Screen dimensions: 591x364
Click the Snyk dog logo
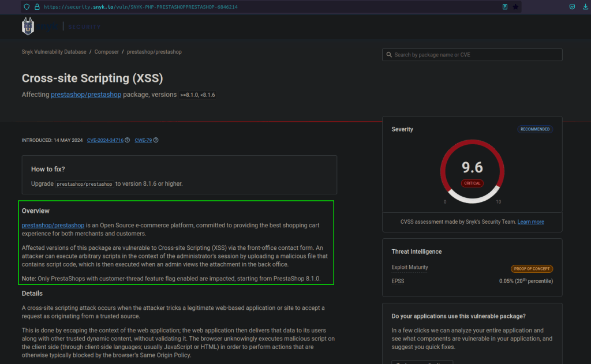28,27
